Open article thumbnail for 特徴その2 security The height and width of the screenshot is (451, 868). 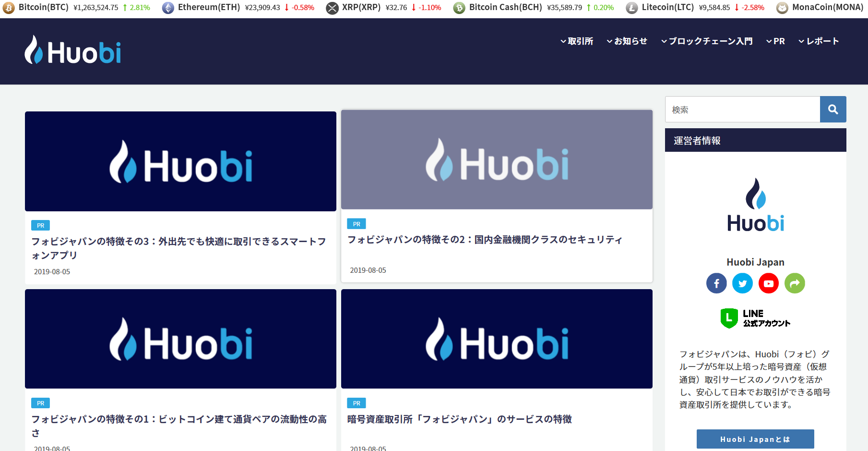(497, 159)
